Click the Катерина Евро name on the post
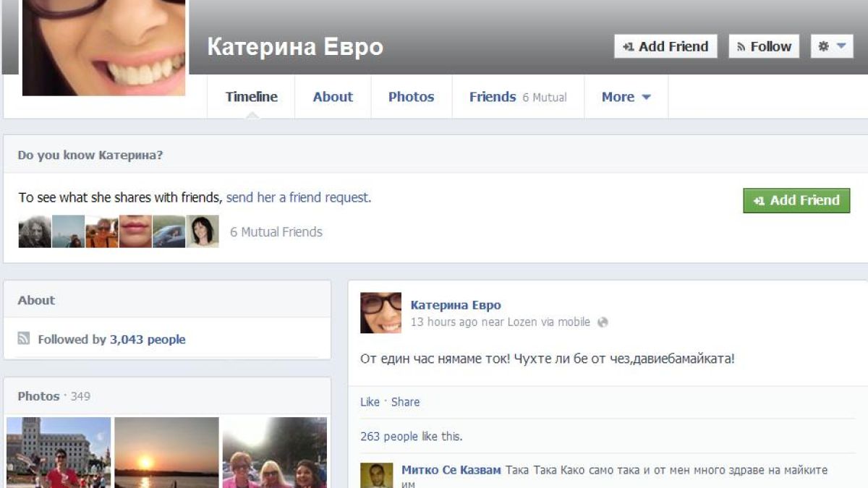Viewport: 868px width, 488px height. click(456, 305)
